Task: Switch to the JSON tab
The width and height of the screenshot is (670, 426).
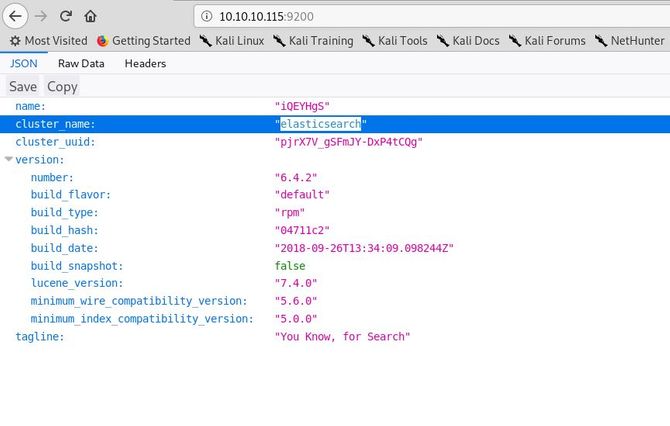Action: point(24,63)
